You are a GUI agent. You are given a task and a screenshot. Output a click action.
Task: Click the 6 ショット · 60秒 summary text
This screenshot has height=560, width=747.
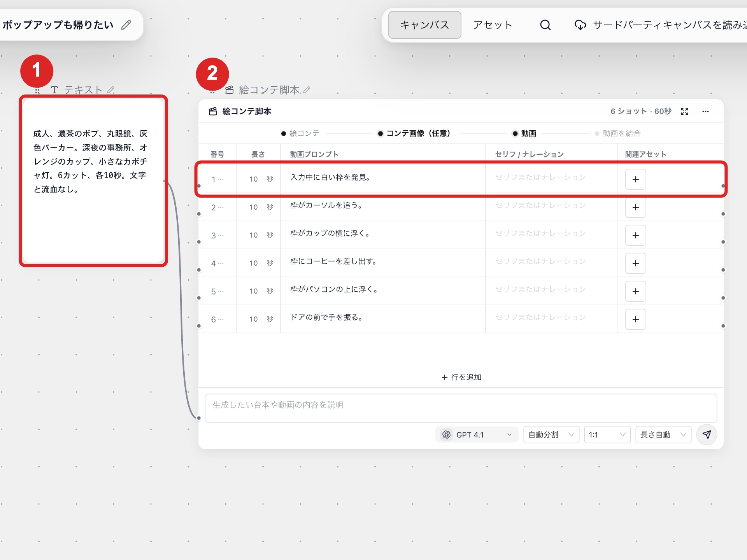[641, 112]
